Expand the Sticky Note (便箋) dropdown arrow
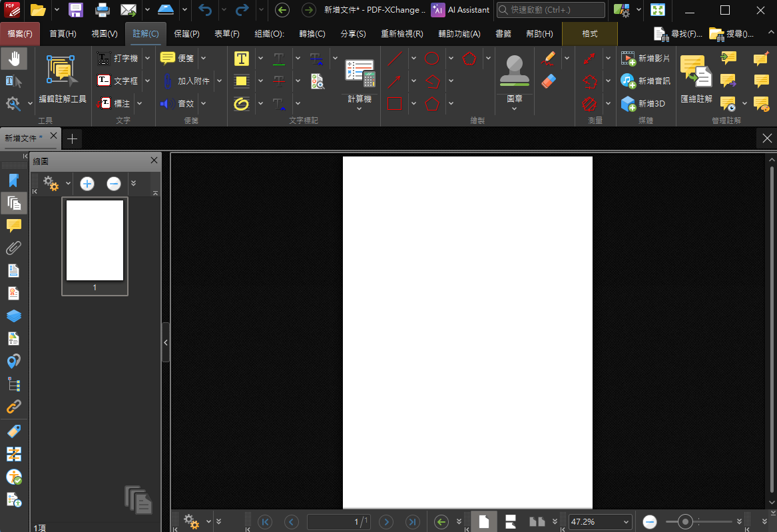Image resolution: width=777 pixels, height=532 pixels. (x=203, y=59)
